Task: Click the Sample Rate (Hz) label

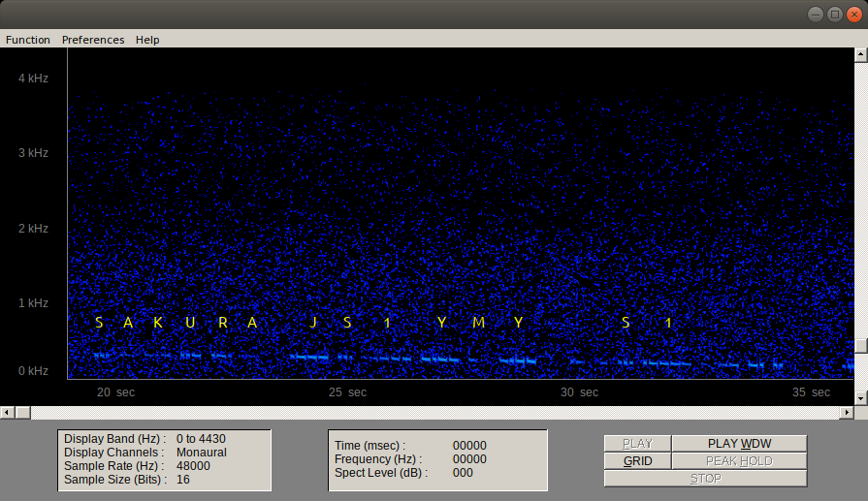Action: pyautogui.click(x=114, y=466)
